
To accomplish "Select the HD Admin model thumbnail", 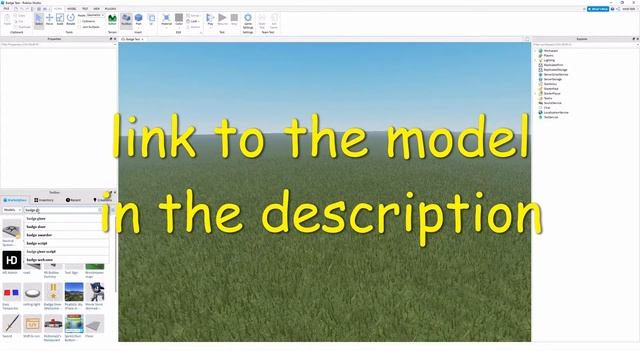I will click(x=11, y=260).
